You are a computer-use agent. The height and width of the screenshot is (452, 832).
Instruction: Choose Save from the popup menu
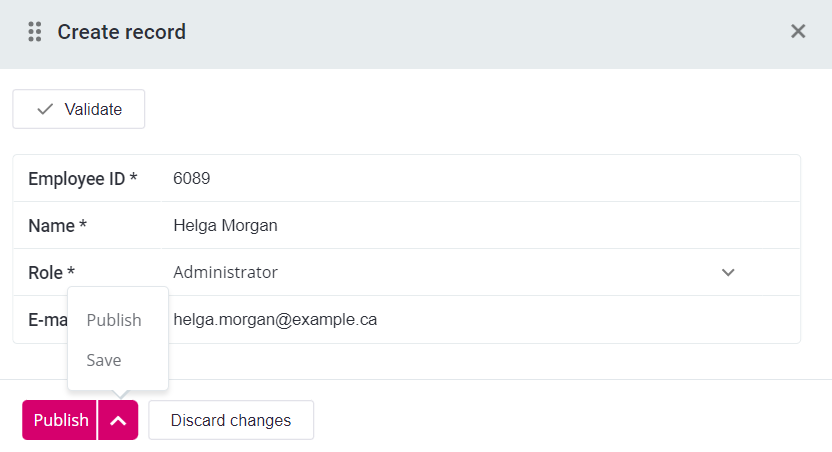104,360
